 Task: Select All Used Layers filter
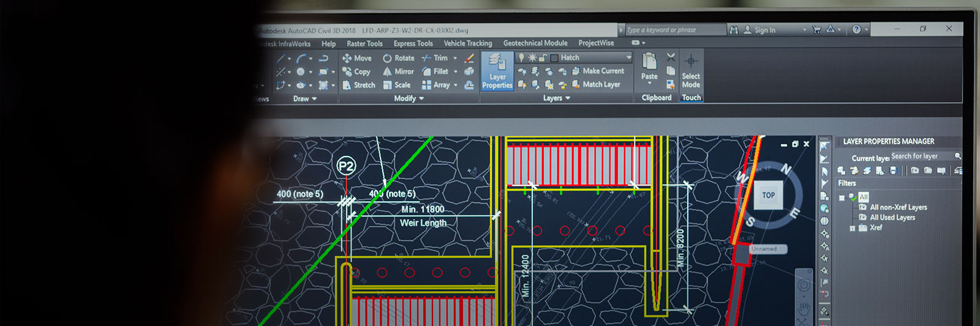pos(892,217)
